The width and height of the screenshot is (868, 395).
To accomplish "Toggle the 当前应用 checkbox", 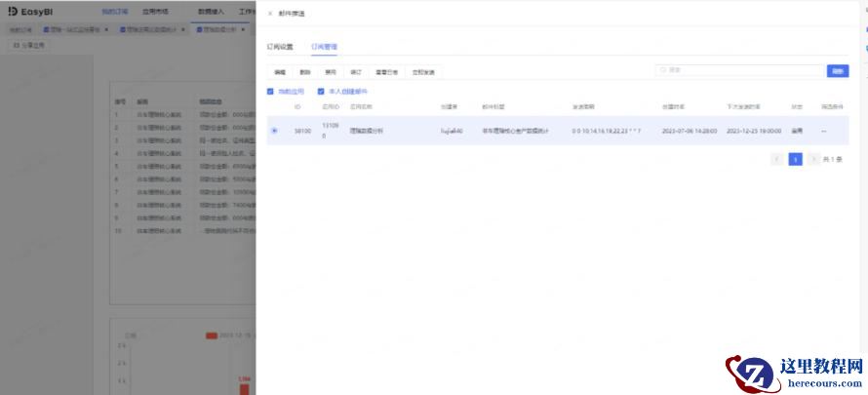I will (271, 92).
